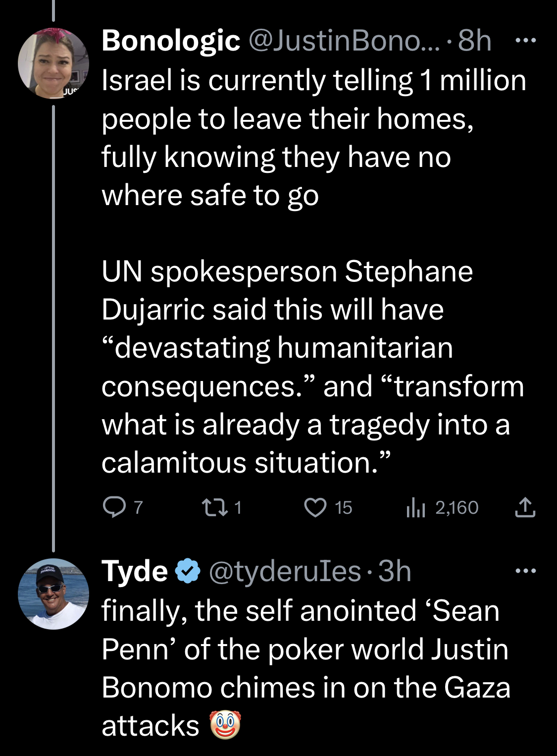Image resolution: width=557 pixels, height=756 pixels.
Task: Retweet Bonologic's tweet
Action: coord(215,507)
